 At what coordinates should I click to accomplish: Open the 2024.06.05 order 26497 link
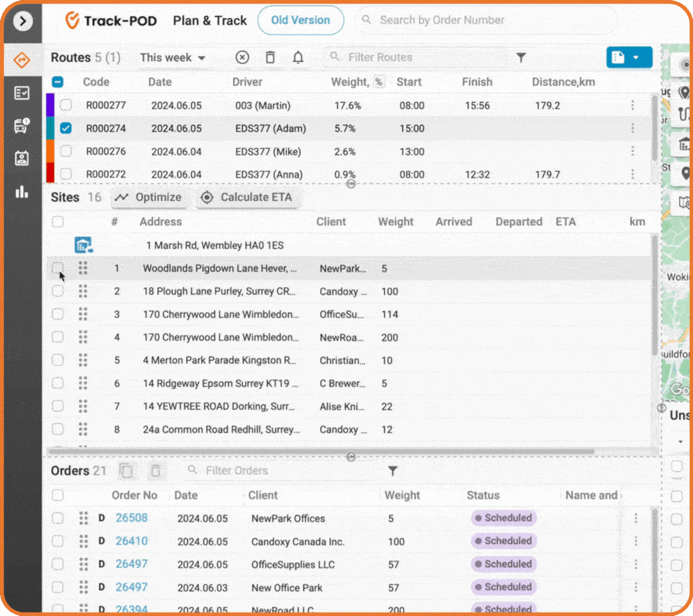point(132,564)
